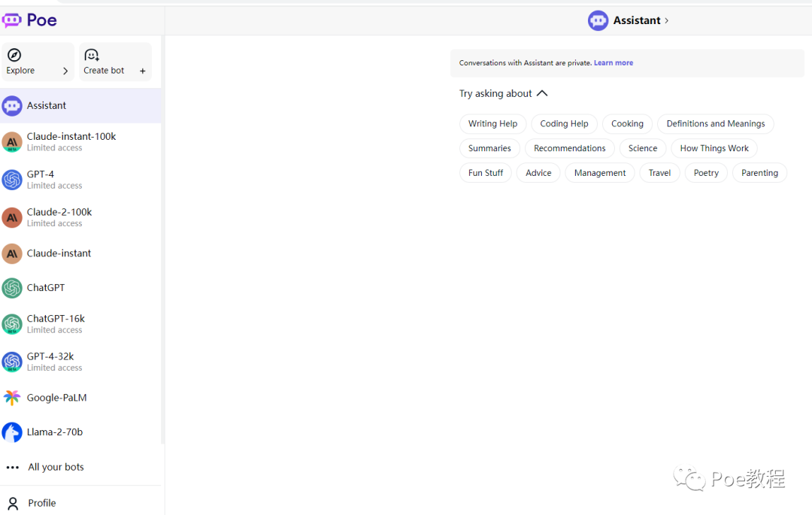Choose the Definitions and Meanings suggestion
The image size is (812, 515).
click(715, 124)
